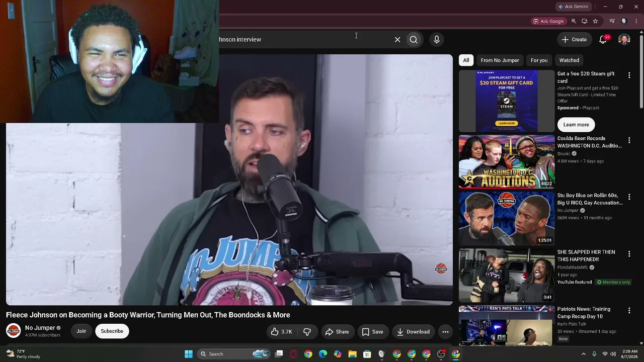Open the browser media controls icon
Viewport: 644px width, 362px height.
pos(612,21)
